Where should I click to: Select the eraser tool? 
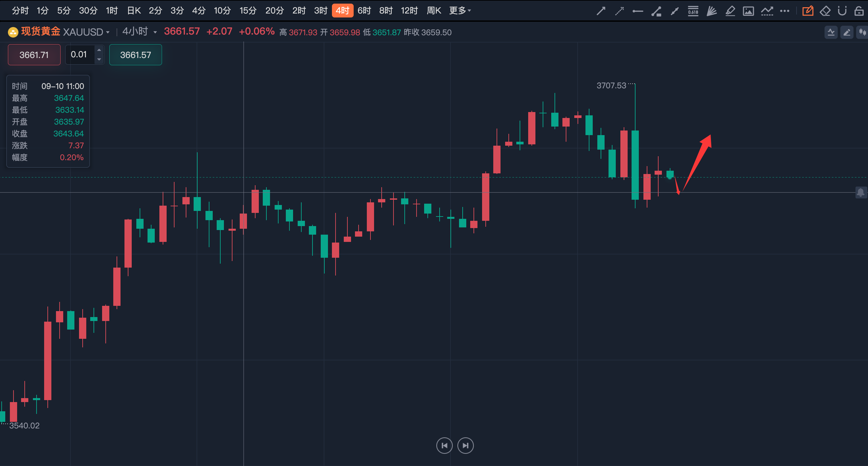tap(825, 11)
